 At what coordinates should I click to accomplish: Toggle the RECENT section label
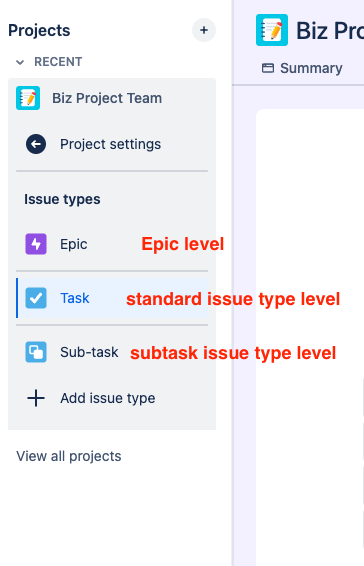[x=58, y=62]
